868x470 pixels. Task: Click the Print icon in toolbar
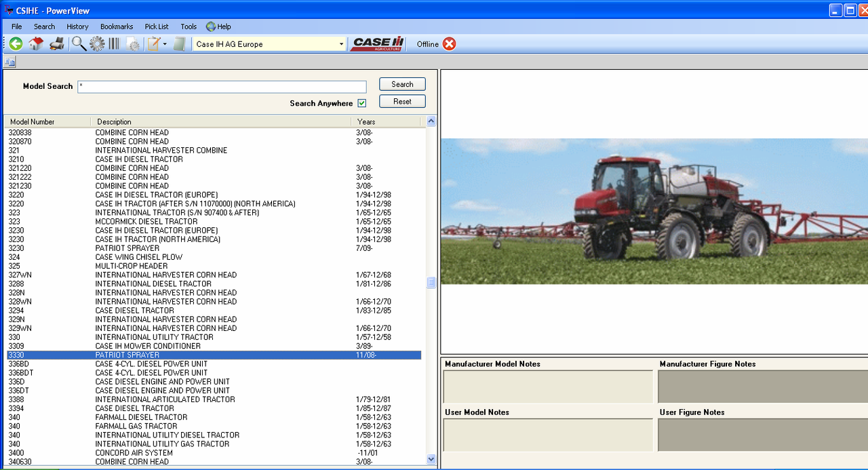click(57, 44)
